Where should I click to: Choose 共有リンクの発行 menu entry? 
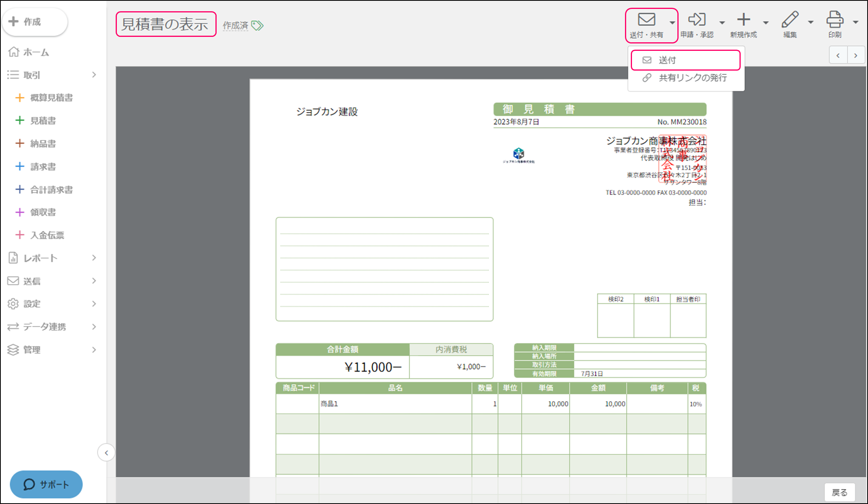pos(692,78)
